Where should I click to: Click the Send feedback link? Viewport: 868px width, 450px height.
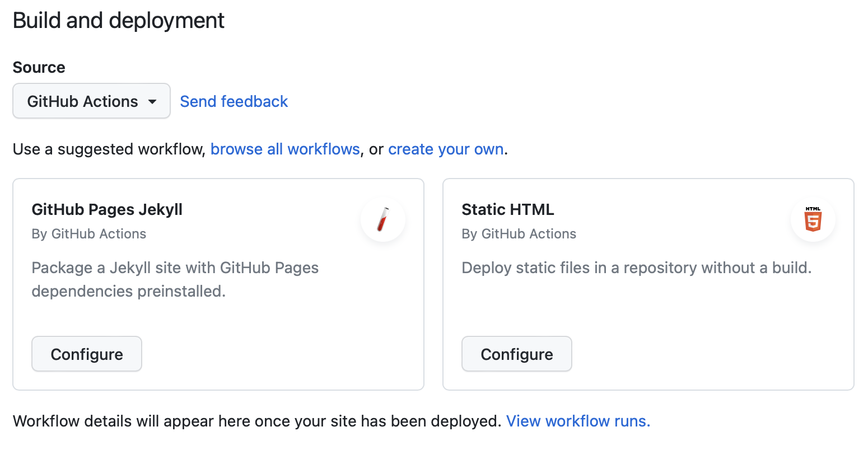(234, 101)
